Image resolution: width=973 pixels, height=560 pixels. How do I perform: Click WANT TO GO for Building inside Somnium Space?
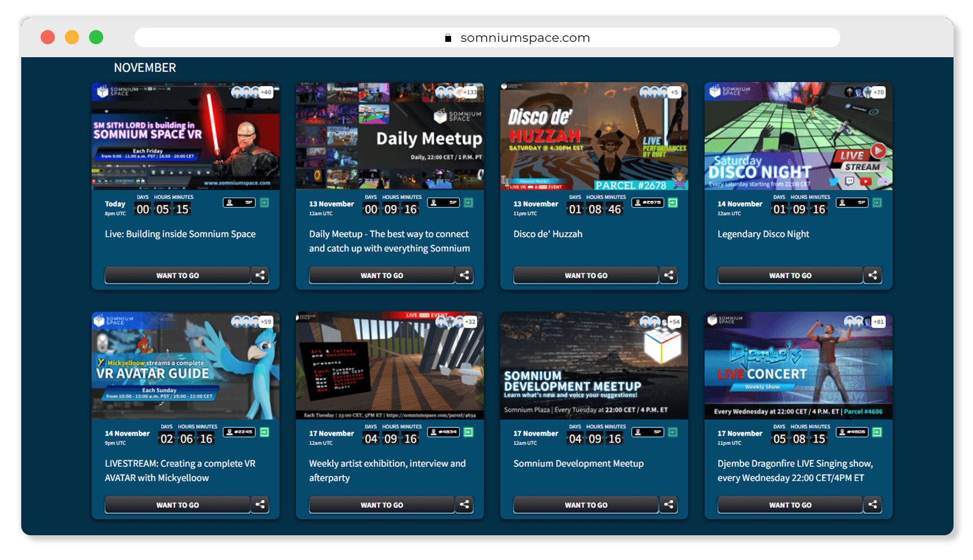coord(177,275)
